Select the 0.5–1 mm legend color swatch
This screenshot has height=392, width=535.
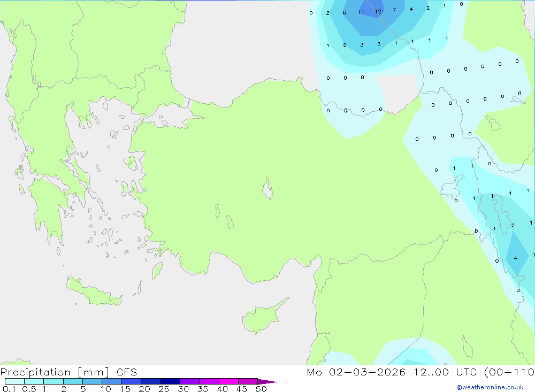pyautogui.click(x=34, y=381)
